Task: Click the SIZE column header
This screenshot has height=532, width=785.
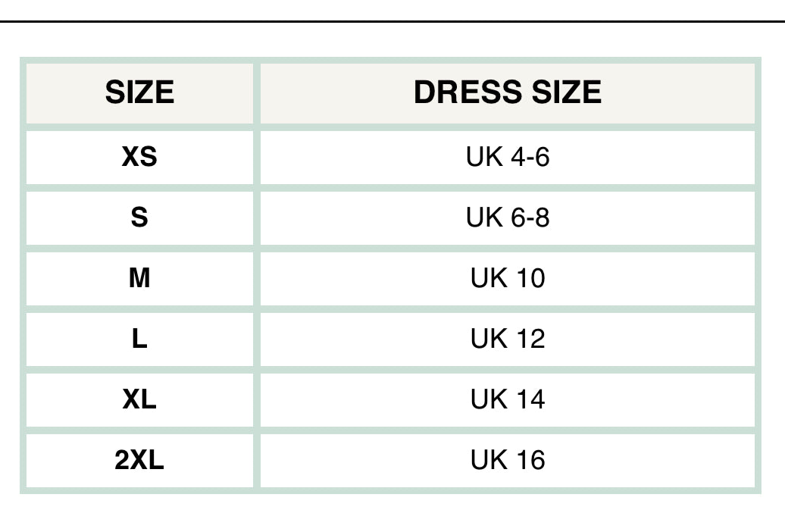Action: coord(139,92)
